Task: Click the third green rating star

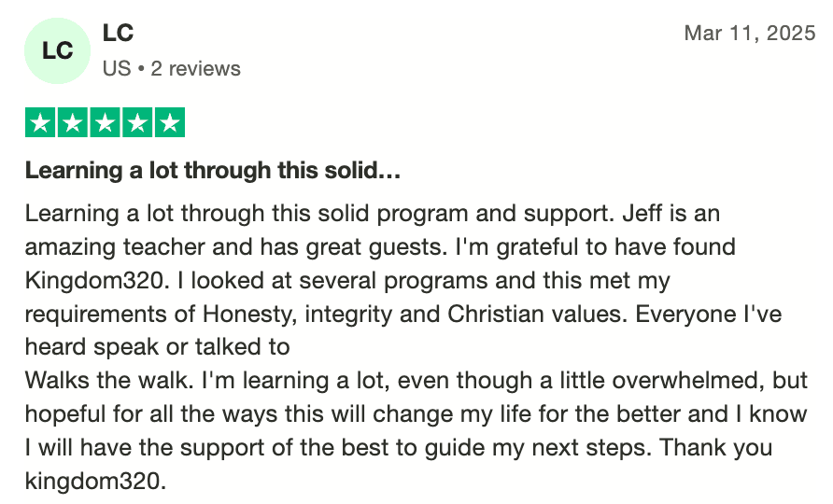Action: 105,122
